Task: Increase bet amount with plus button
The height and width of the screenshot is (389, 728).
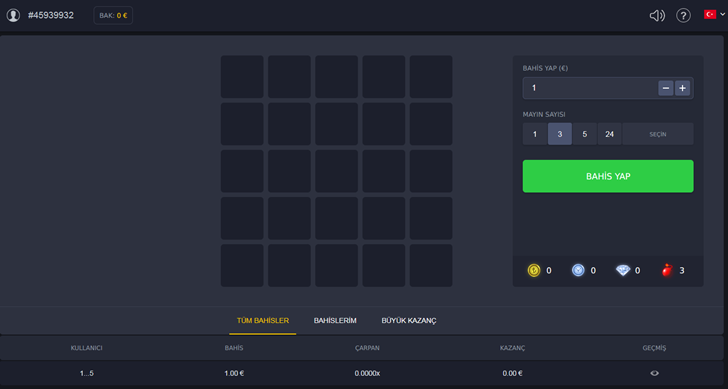Action: point(682,88)
